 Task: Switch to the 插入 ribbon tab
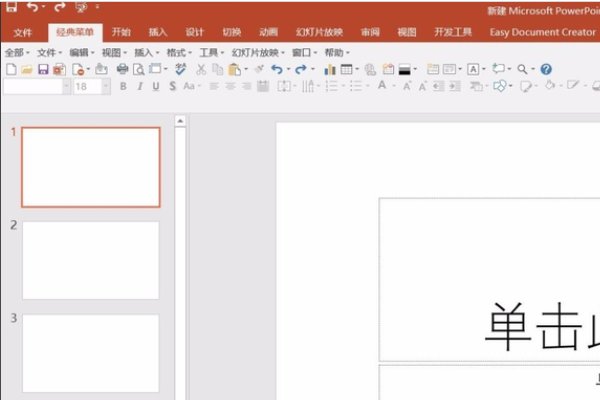tap(157, 32)
